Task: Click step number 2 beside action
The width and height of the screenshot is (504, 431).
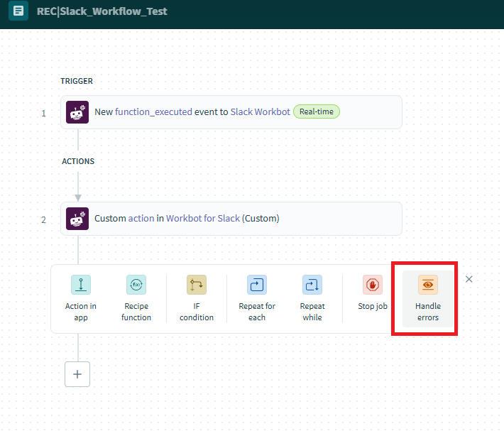Action: 44,220
